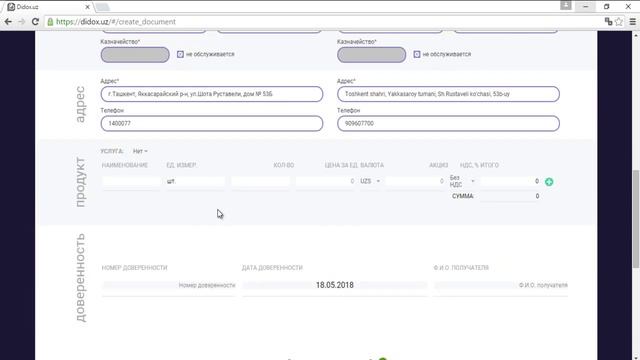This screenshot has height=360, width=640.
Task: Click the Номер доверенности input field
Action: [x=169, y=285]
